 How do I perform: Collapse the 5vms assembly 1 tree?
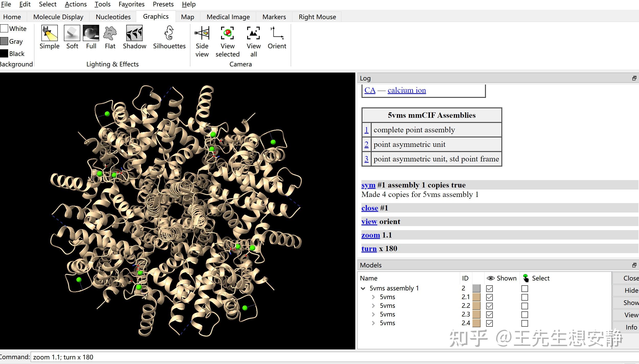click(x=363, y=288)
